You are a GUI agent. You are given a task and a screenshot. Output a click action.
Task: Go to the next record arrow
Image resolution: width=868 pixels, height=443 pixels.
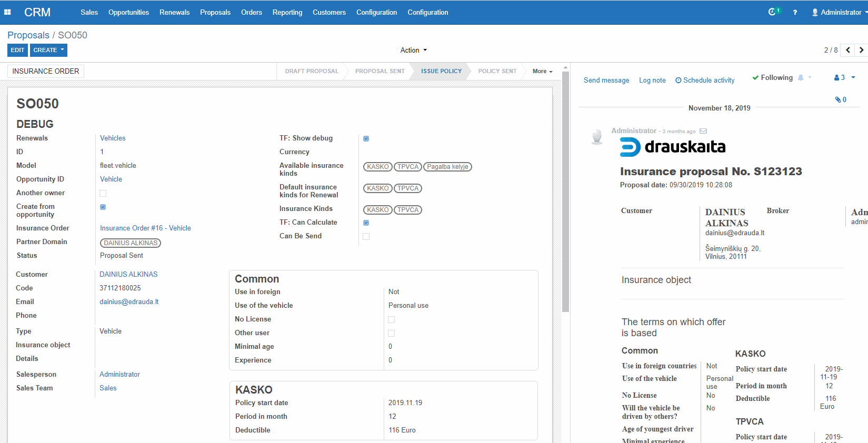coord(861,50)
